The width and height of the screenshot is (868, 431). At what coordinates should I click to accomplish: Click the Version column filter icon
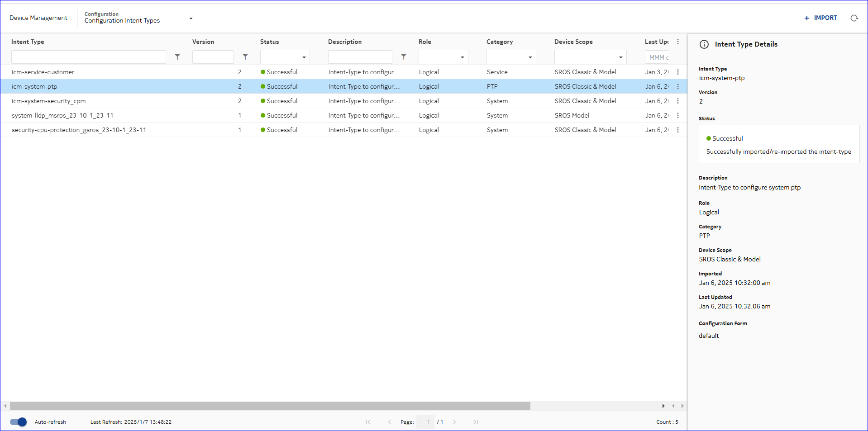coord(245,57)
